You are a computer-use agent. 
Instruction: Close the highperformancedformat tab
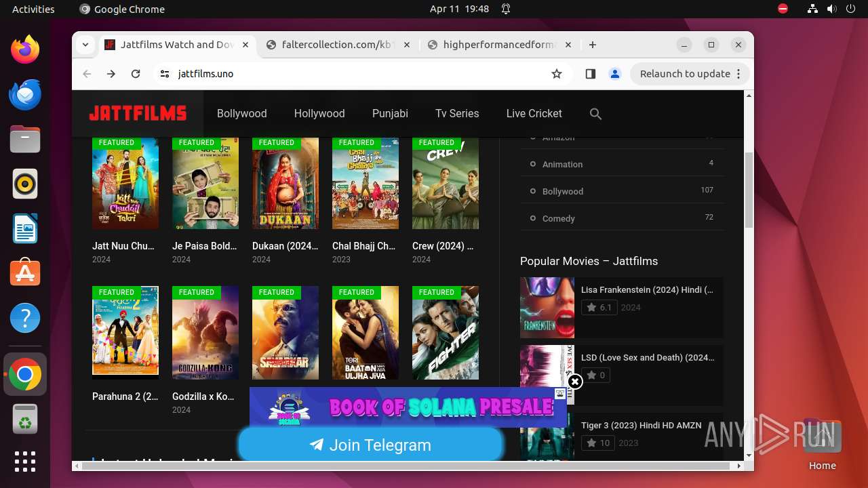568,45
